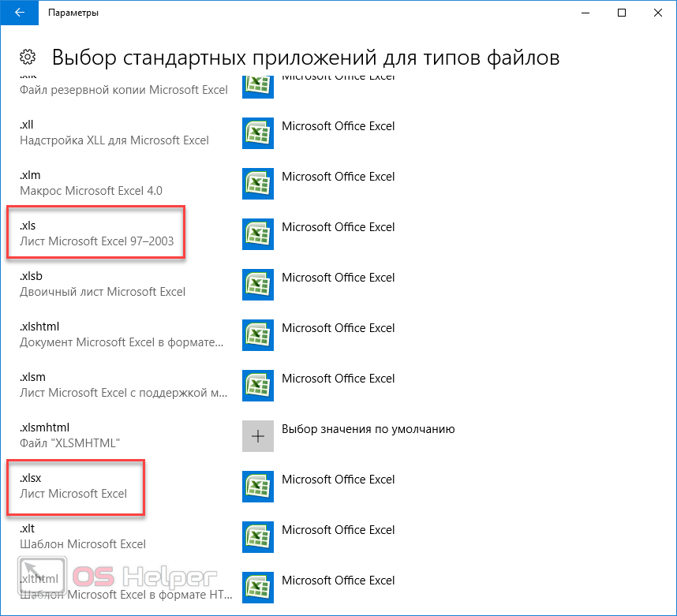Change Microsoft Office Excel app for .xlsb
The height and width of the screenshot is (616, 677).
point(338,278)
